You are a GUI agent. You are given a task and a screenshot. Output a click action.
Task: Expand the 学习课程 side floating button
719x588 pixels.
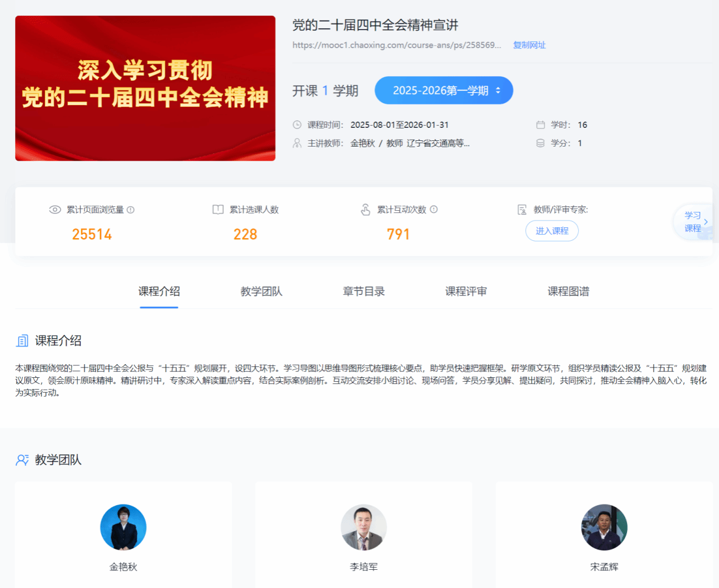694,222
